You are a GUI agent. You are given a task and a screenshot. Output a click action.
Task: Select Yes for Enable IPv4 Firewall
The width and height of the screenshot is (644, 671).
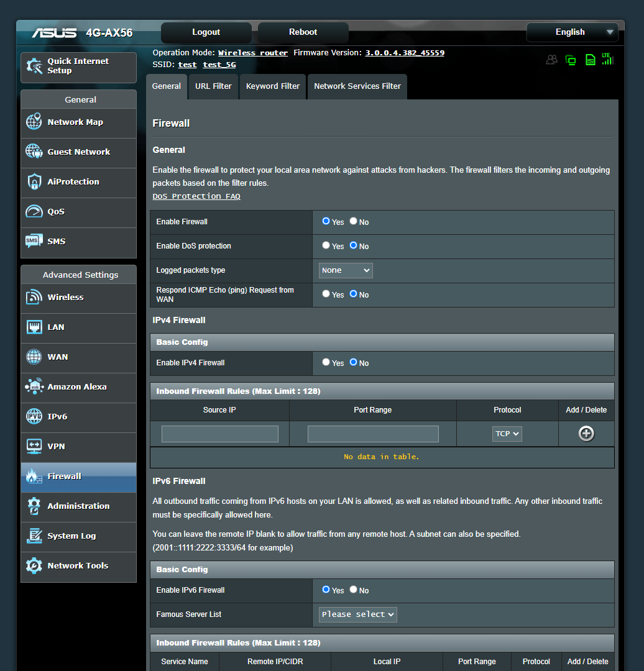pyautogui.click(x=326, y=362)
